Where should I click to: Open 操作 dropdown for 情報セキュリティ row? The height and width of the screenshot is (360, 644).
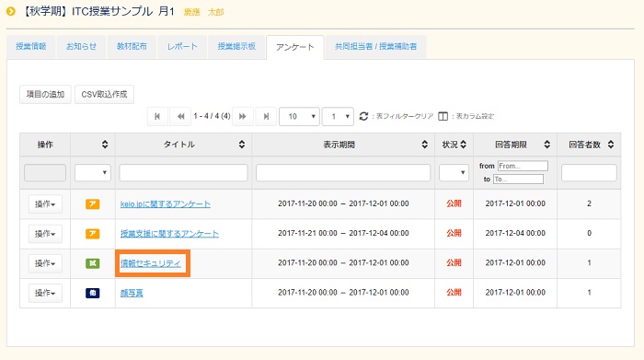pyautogui.click(x=45, y=263)
